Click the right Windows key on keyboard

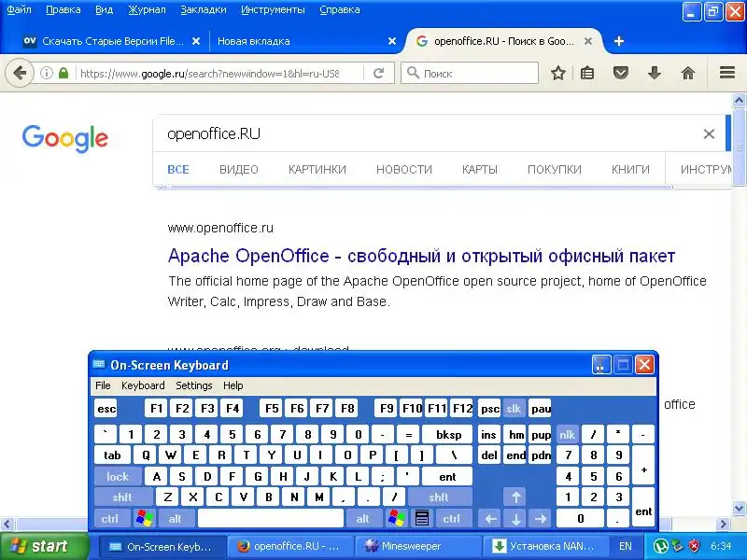pyautogui.click(x=396, y=518)
